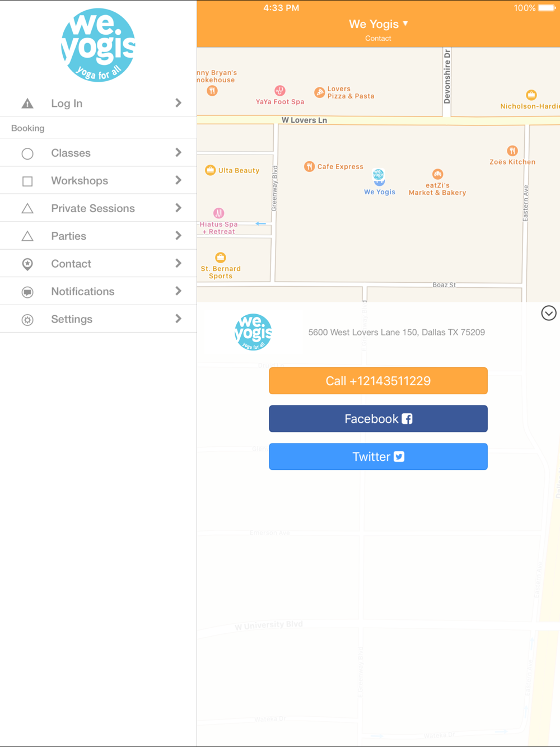The width and height of the screenshot is (560, 747).
Task: Expand the Private Sessions row chevron
Action: tap(178, 208)
